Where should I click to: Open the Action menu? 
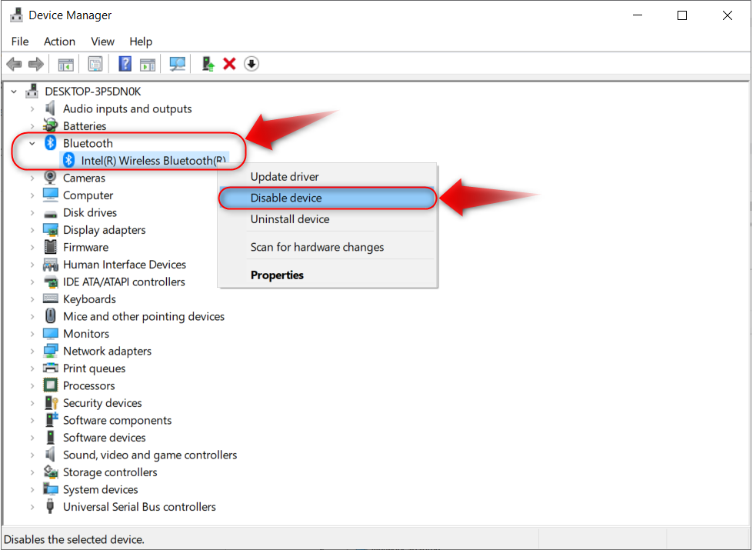(59, 42)
